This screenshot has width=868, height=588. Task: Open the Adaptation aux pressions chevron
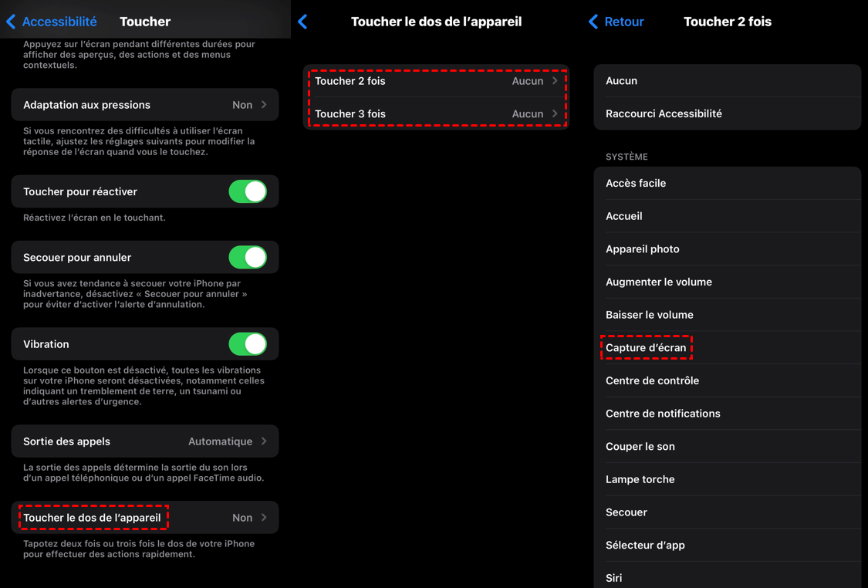point(264,105)
